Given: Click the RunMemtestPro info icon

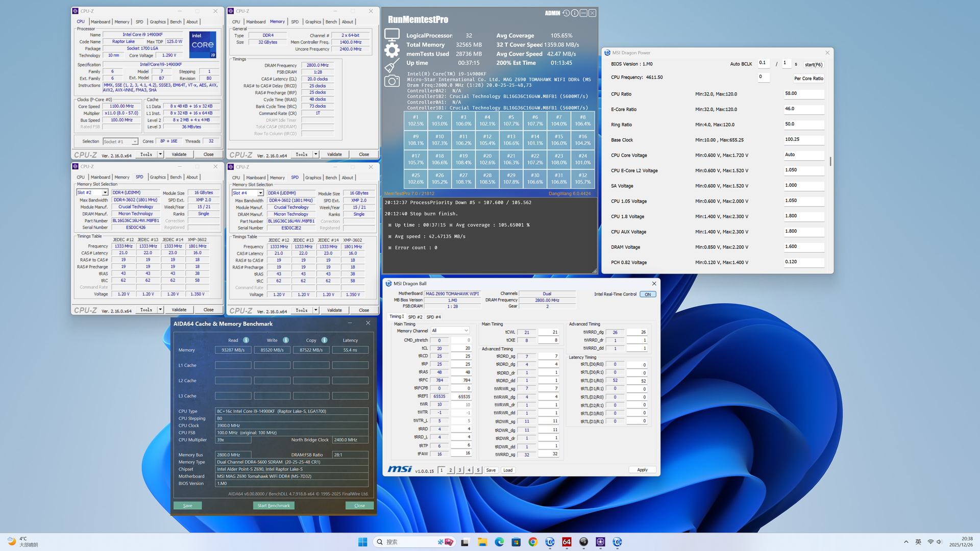Looking at the screenshot, I should click(575, 13).
